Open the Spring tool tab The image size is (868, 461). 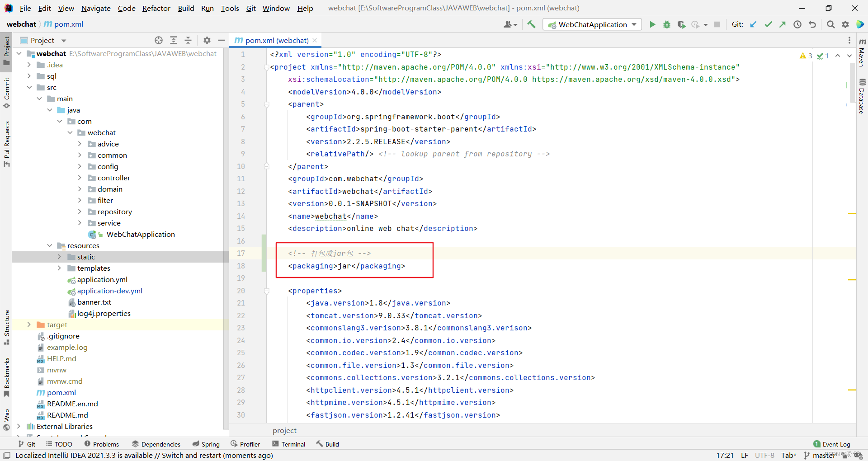(206, 444)
